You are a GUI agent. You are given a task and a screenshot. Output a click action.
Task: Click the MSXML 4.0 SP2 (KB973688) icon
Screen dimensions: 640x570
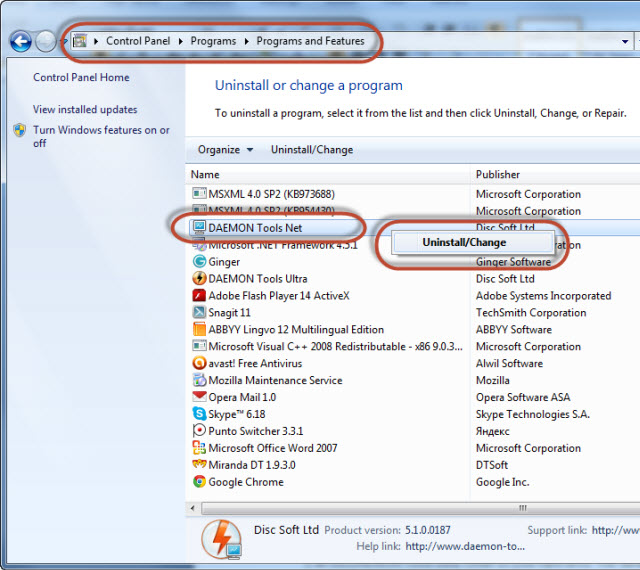click(x=199, y=193)
